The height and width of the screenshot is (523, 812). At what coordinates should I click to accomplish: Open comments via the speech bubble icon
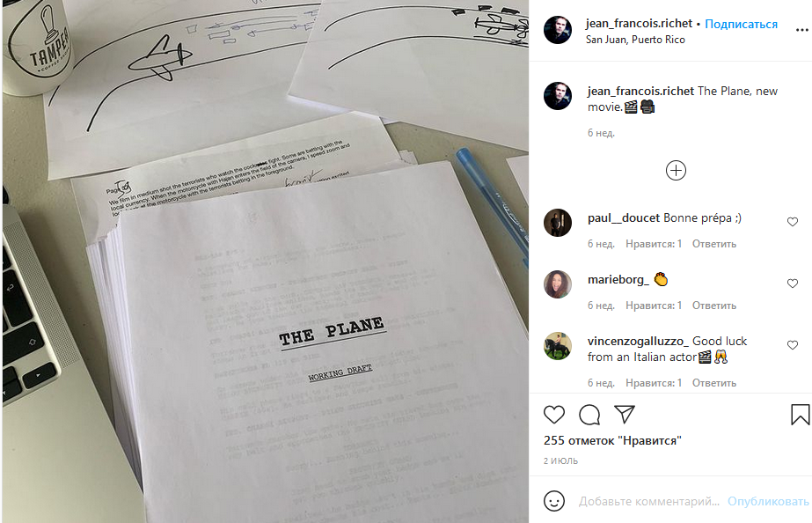[x=589, y=415]
